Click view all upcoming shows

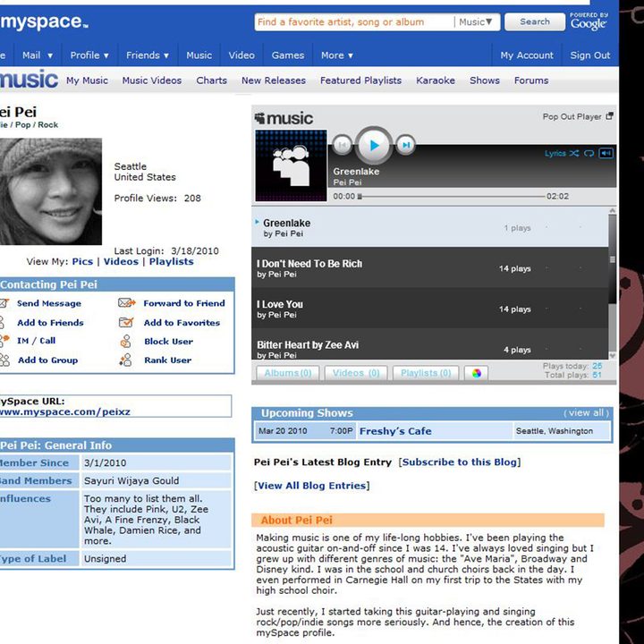[586, 412]
